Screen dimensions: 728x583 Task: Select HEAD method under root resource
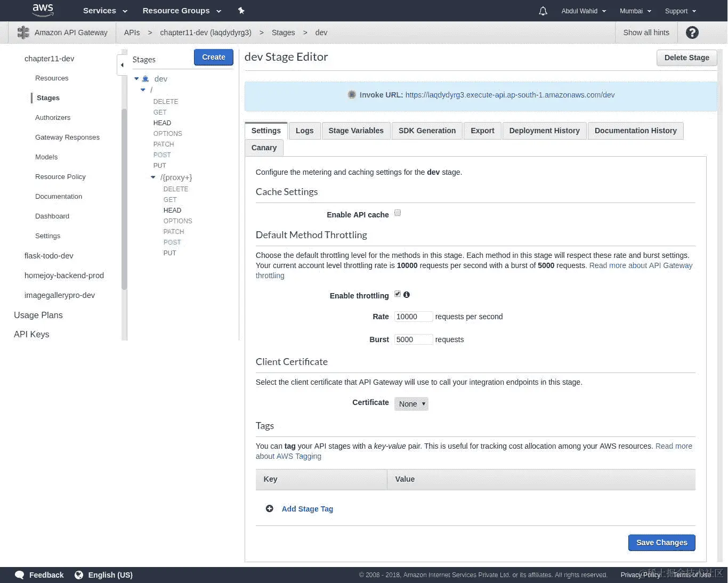(x=162, y=123)
